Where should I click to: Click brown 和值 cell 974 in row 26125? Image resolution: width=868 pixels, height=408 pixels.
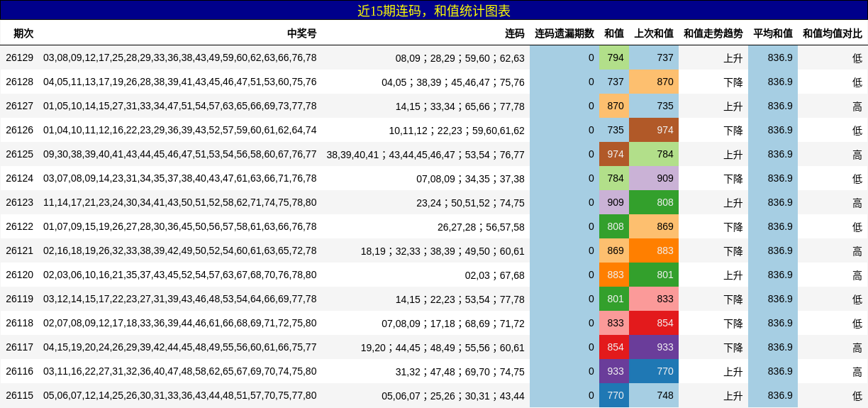[x=614, y=154]
